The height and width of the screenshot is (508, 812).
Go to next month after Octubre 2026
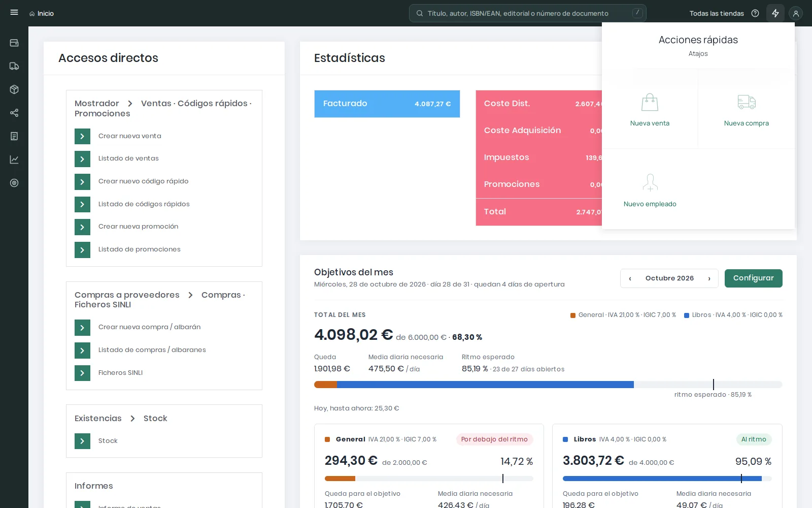pyautogui.click(x=709, y=278)
